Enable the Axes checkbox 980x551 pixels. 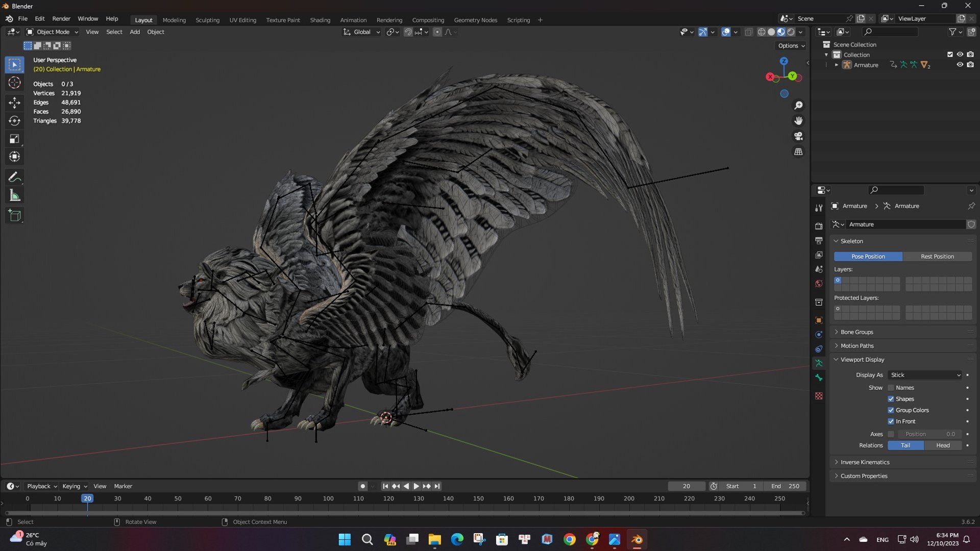(891, 434)
